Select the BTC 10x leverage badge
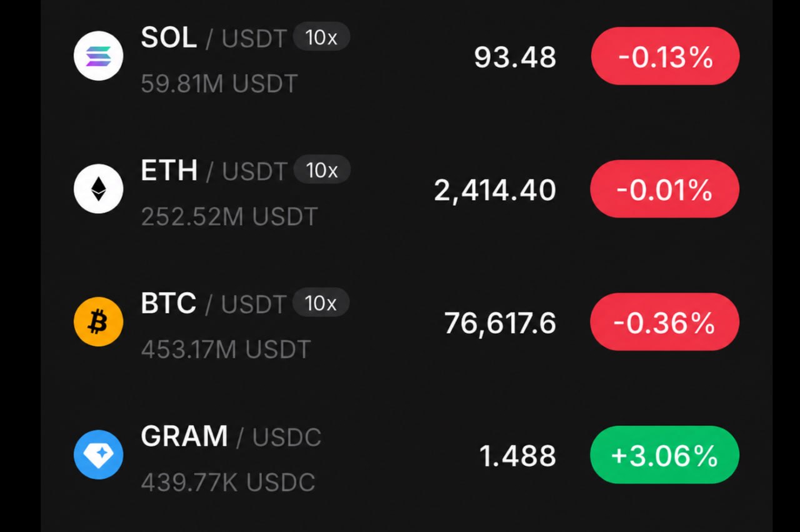The height and width of the screenshot is (532, 800). coord(321,303)
